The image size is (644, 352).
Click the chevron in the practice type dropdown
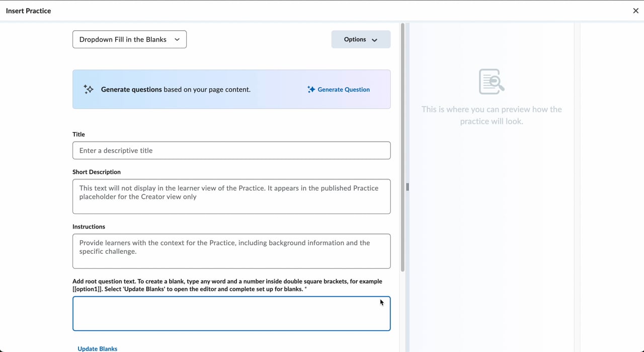[x=177, y=39]
